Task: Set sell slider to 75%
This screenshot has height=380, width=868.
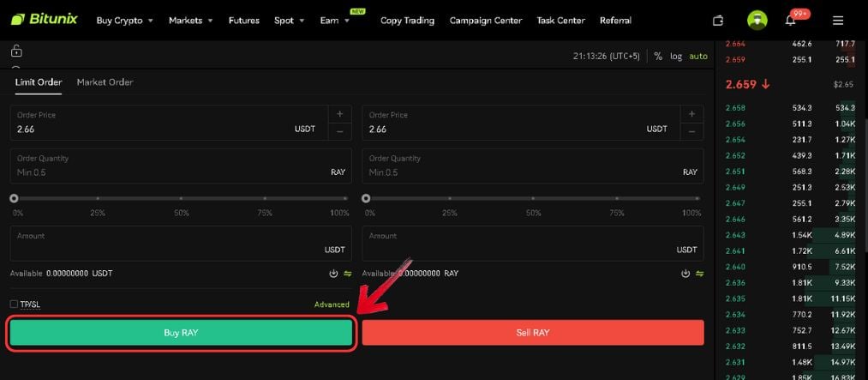Action: (x=617, y=198)
